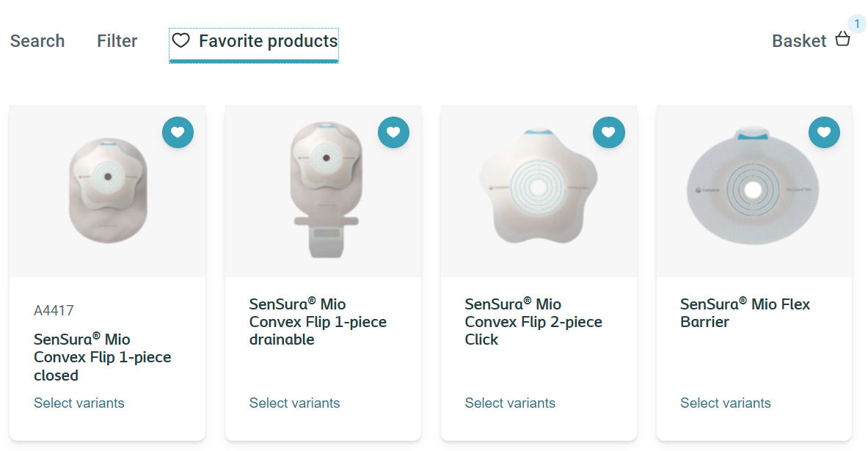Switch to the Filter tab

tap(117, 41)
